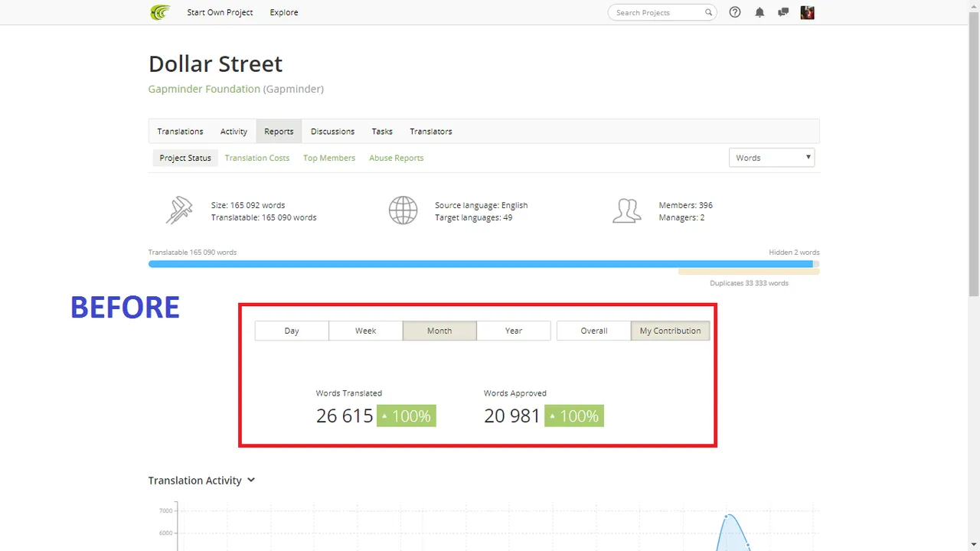Open the help question-mark icon
This screenshot has height=551, width=980.
[735, 12]
